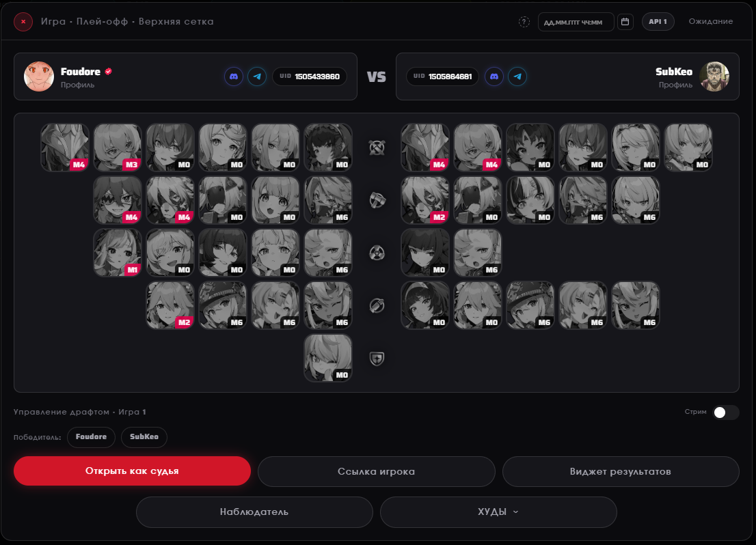Click the Ожидание status text
The height and width of the screenshot is (545, 756).
coord(711,22)
